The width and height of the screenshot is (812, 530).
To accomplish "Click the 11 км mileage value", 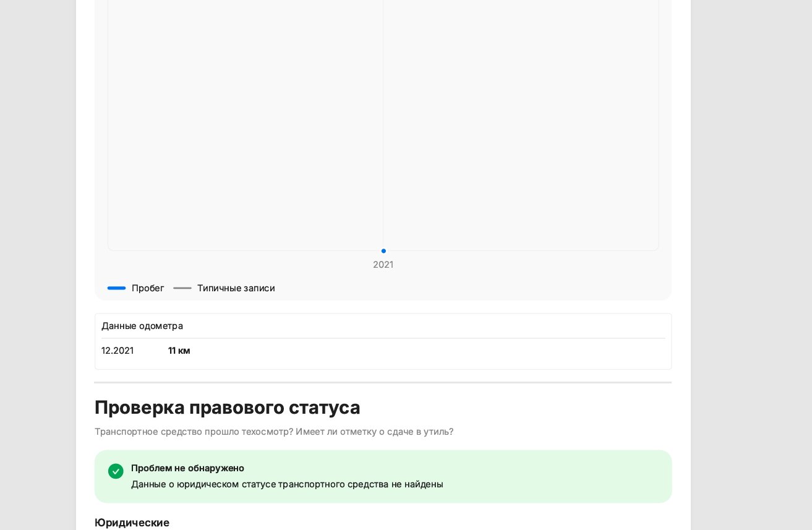I will coord(179,351).
